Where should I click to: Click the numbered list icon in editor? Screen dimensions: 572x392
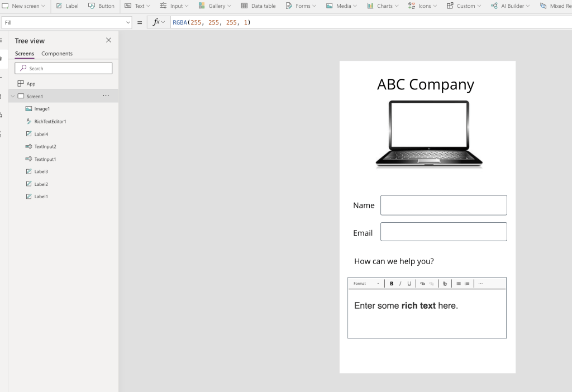tap(467, 284)
